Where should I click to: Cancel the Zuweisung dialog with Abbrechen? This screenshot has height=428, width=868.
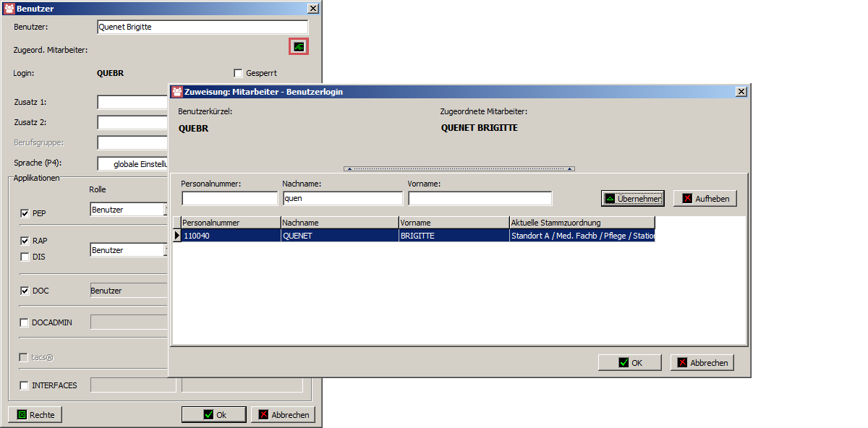pyautogui.click(x=702, y=363)
